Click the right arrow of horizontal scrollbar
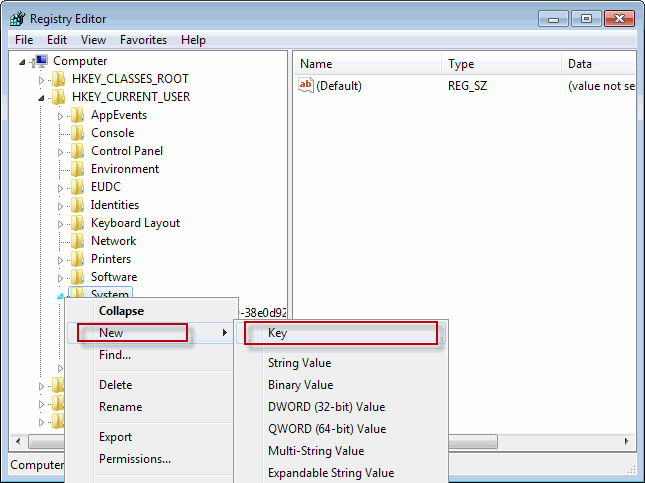Viewport: 645px width, 483px height. pyautogui.click(x=627, y=441)
